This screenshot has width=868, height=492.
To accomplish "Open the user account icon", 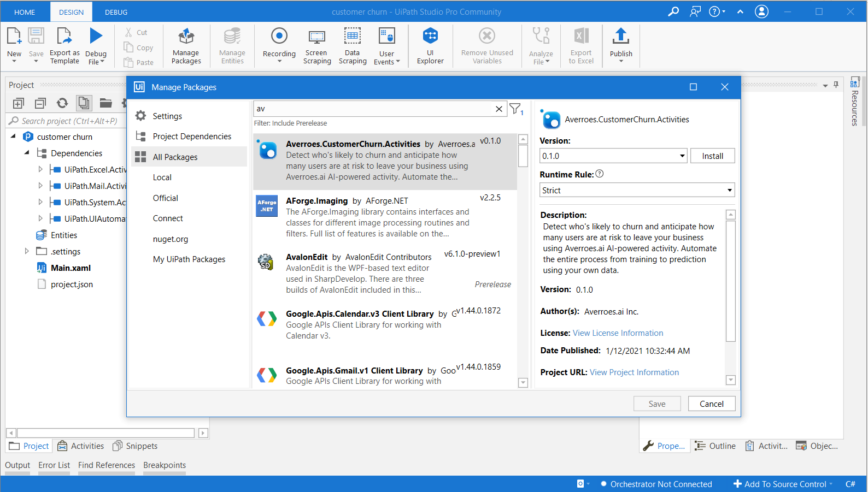I will pos(761,11).
